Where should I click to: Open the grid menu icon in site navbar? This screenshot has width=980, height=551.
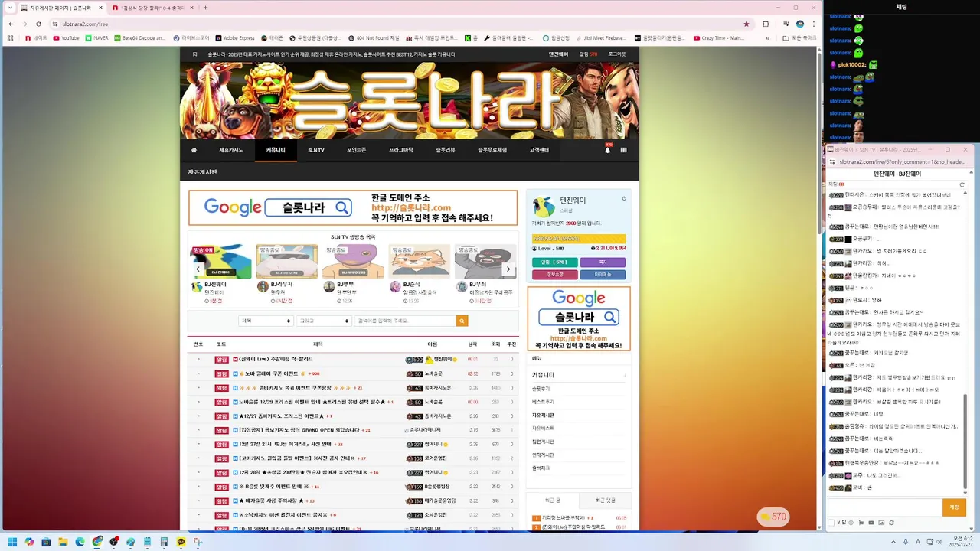[624, 150]
